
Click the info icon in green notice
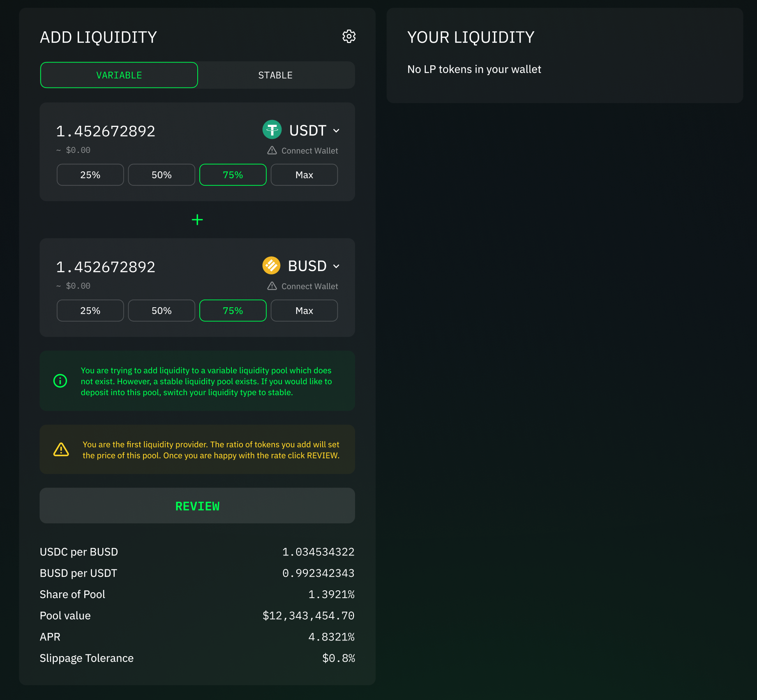(x=60, y=381)
